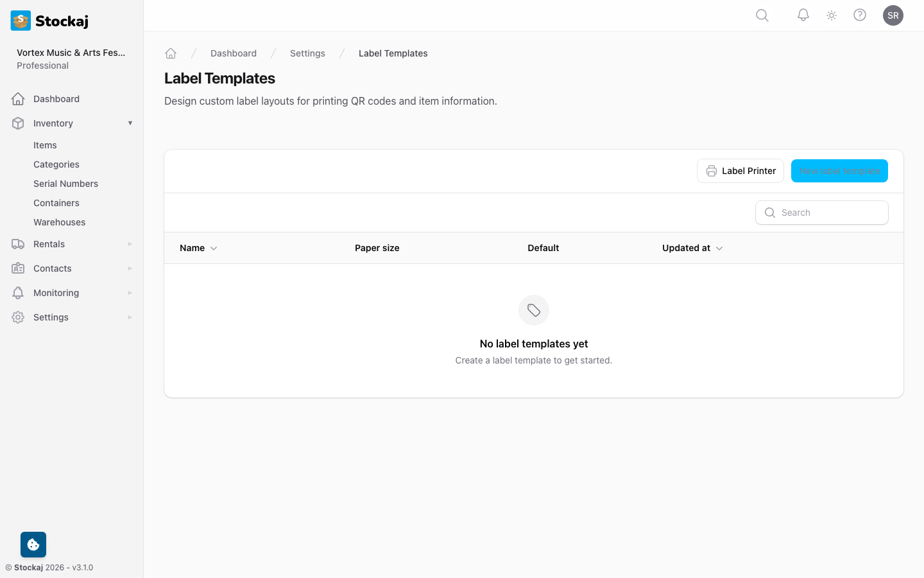Viewport: 924px width, 578px height.
Task: Open the Updated at sort dropdown
Action: coord(719,248)
